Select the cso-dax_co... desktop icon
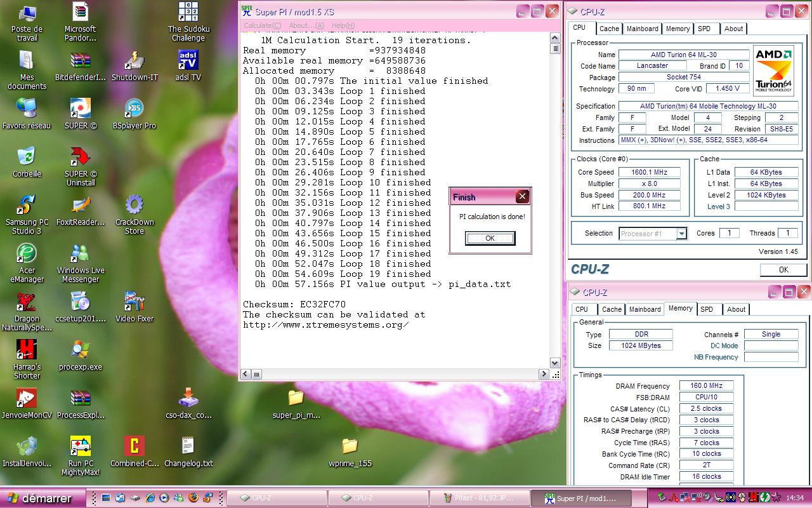Screen dimensions: 812x508 [x=188, y=404]
